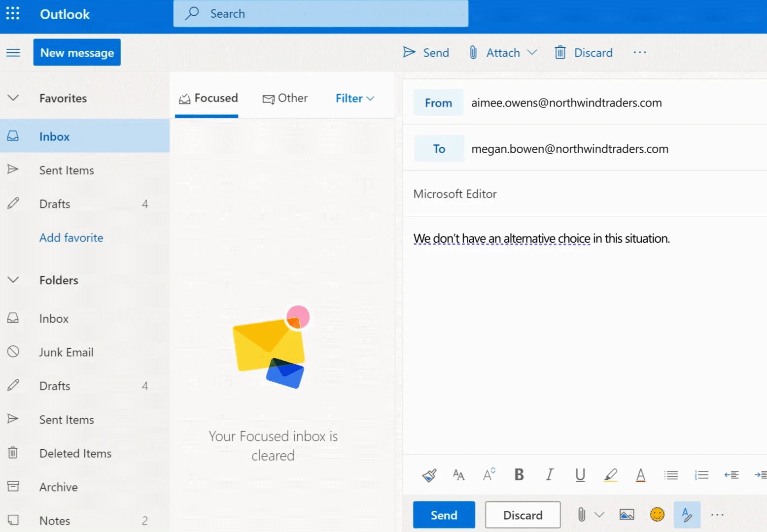Click the New message button
The image size is (767, 532).
tap(76, 52)
